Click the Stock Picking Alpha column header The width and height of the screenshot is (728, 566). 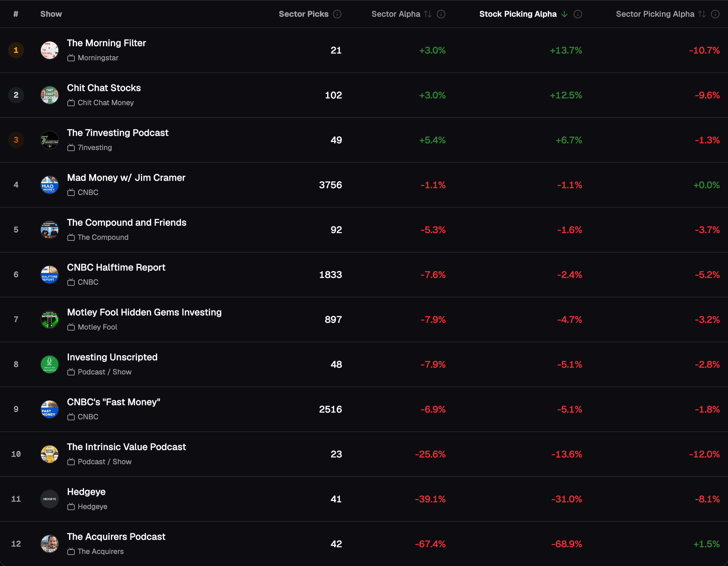tap(518, 14)
